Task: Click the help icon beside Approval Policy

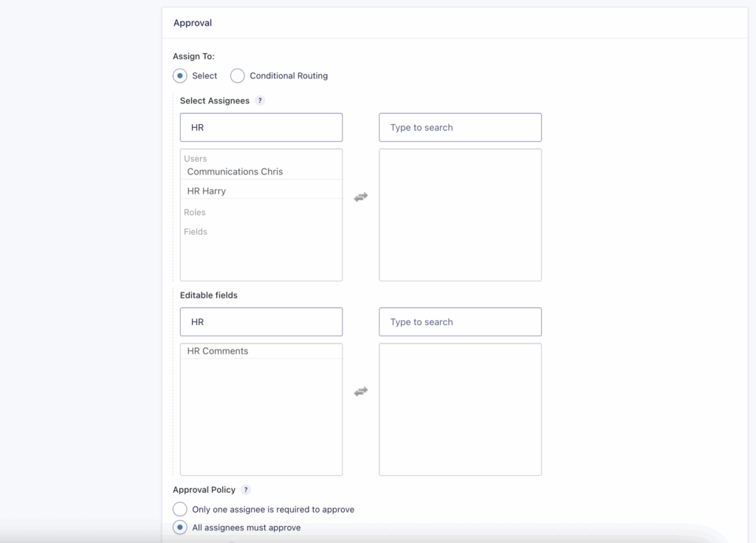Action: point(246,489)
